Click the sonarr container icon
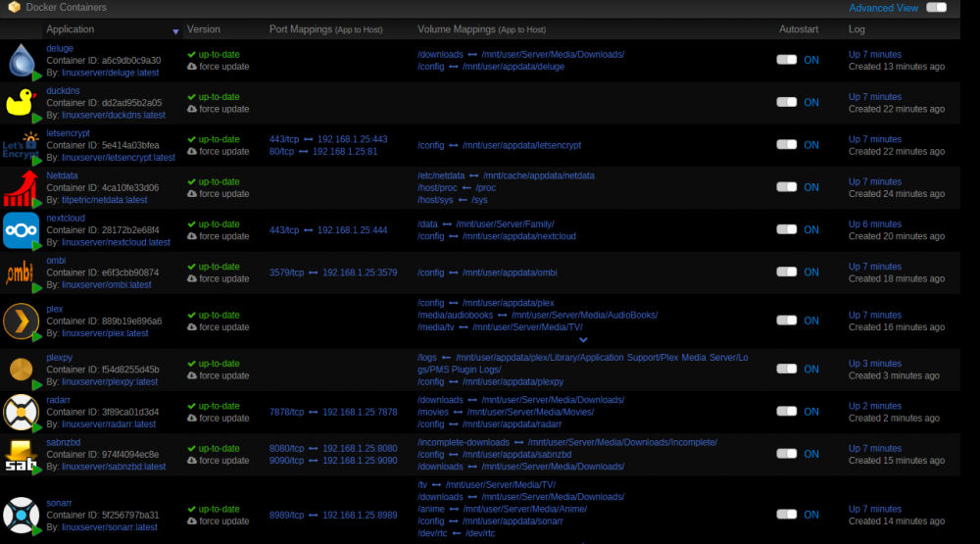This screenshot has width=980, height=544. (21, 516)
